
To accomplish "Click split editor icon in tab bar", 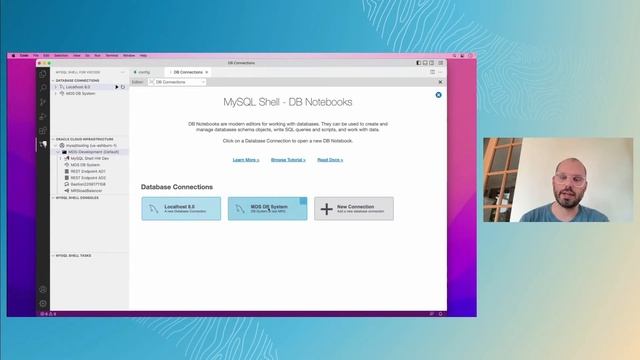I will 433,72.
